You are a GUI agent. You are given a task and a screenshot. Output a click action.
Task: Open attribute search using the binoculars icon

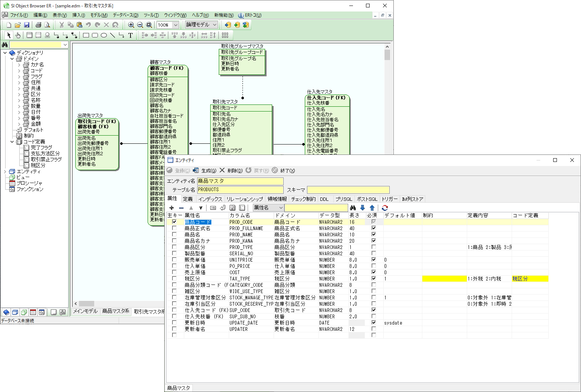click(352, 208)
